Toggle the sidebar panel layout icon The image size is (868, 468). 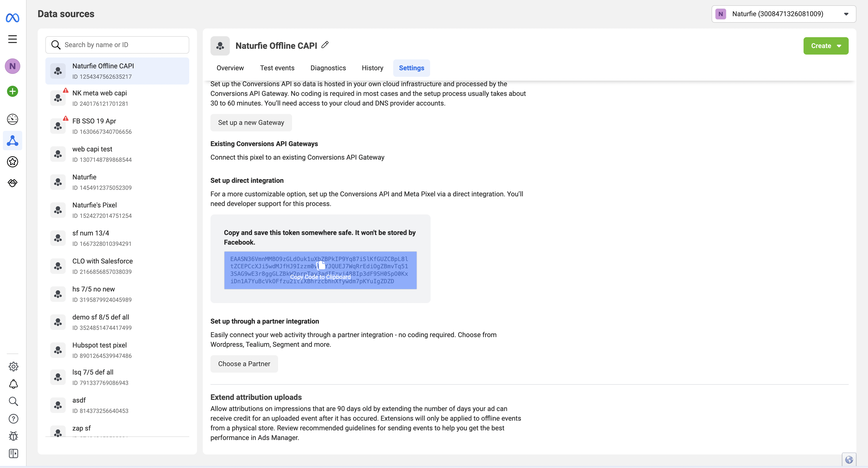click(13, 454)
